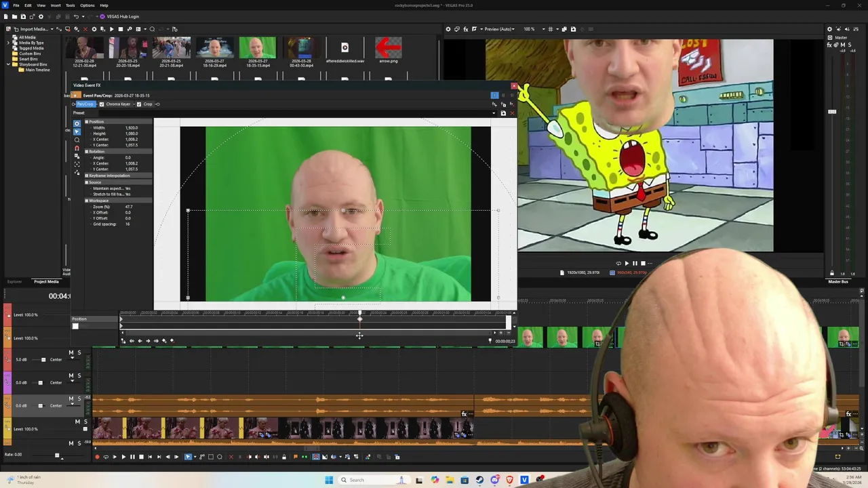Expand the Media By Type tree node

[x=9, y=43]
